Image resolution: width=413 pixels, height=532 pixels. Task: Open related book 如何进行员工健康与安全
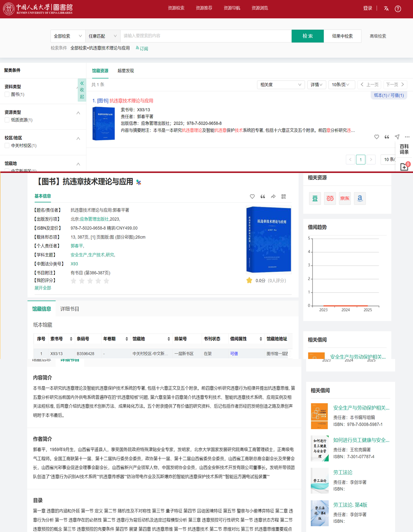(361, 440)
